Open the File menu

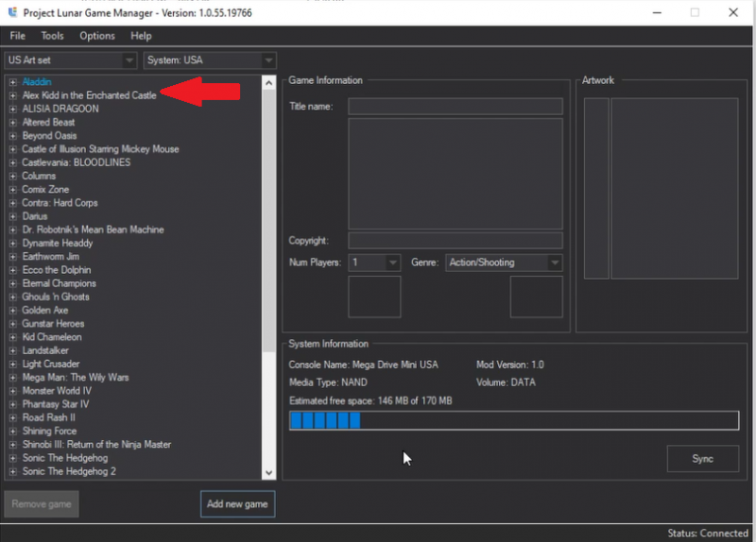tap(17, 36)
